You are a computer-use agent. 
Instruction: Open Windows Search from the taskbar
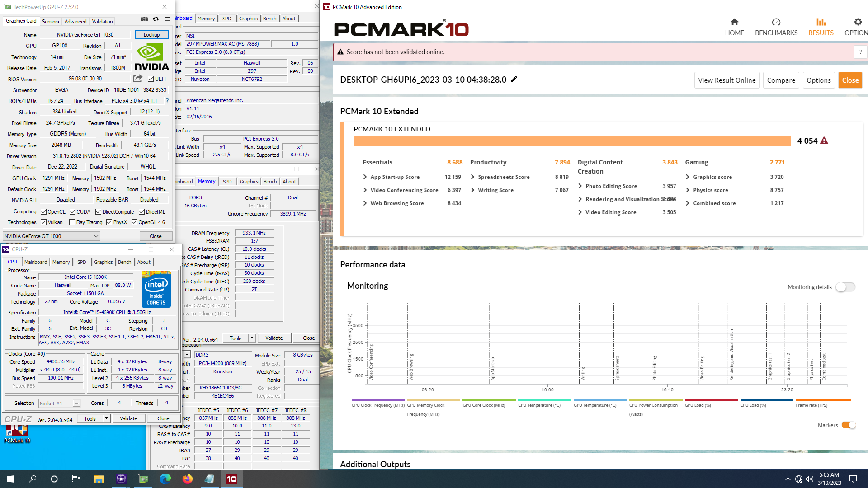point(33,479)
